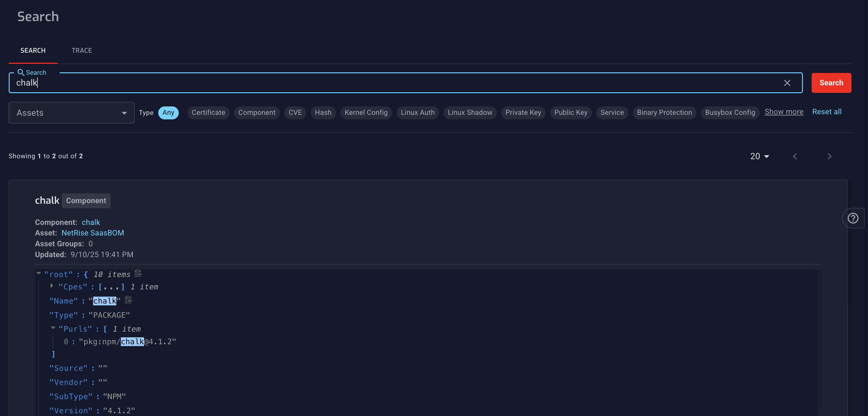The image size is (868, 416).
Task: Open the Assets dropdown
Action: tap(71, 113)
